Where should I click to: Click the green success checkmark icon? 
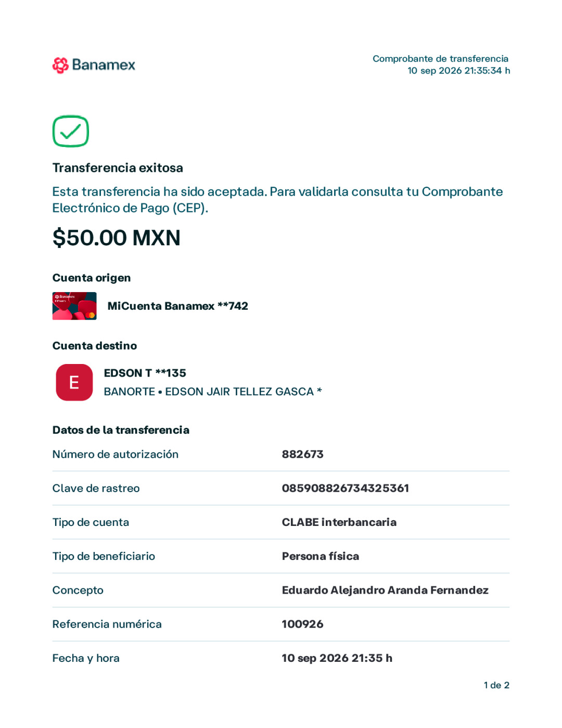click(x=71, y=131)
